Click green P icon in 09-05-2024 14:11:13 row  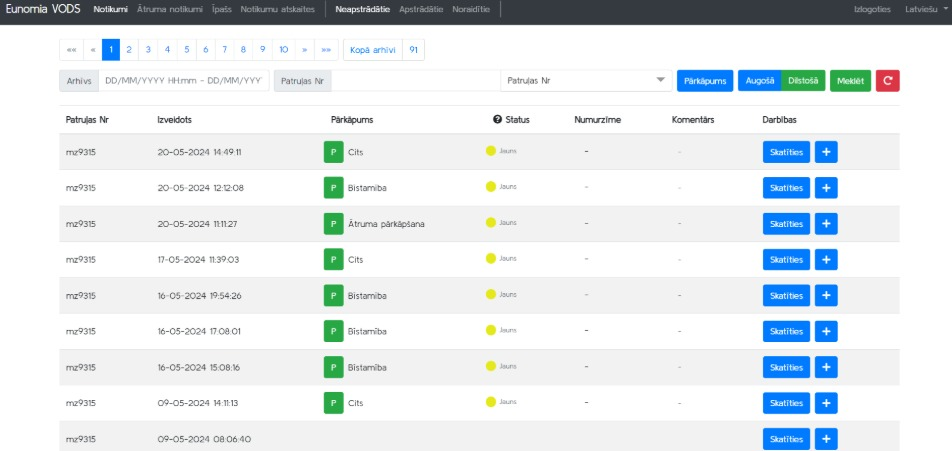[x=333, y=403]
